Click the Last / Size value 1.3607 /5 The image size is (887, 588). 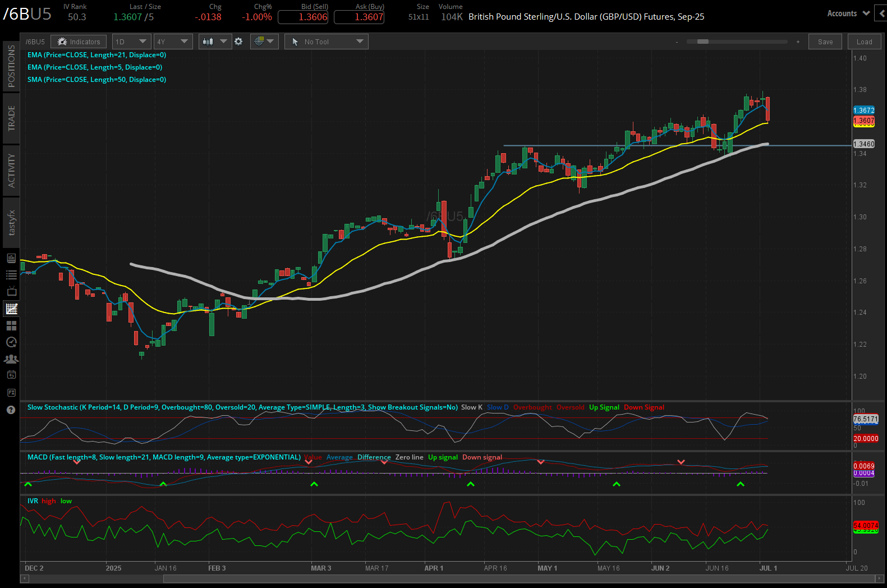click(134, 17)
